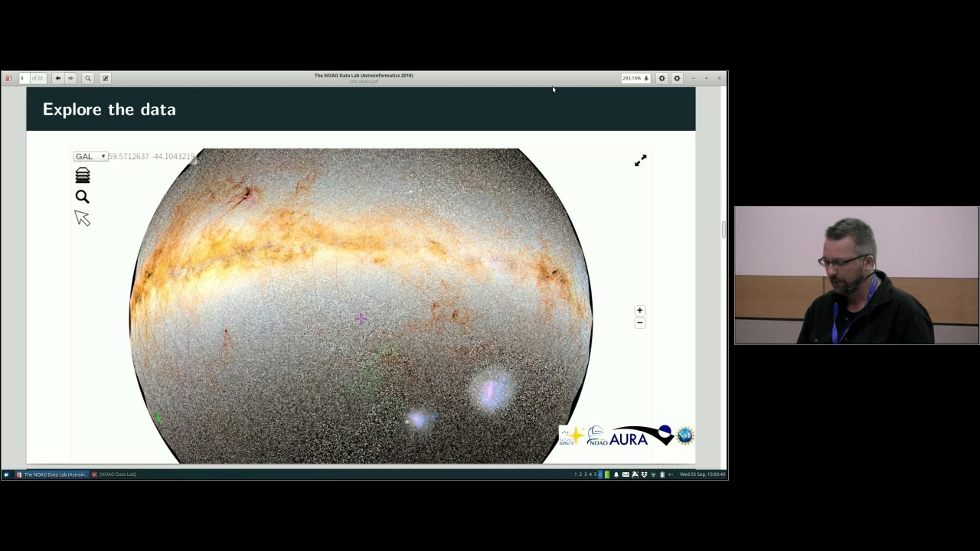
Task: Click the Large Magellanic Cloud blob
Action: tap(492, 390)
